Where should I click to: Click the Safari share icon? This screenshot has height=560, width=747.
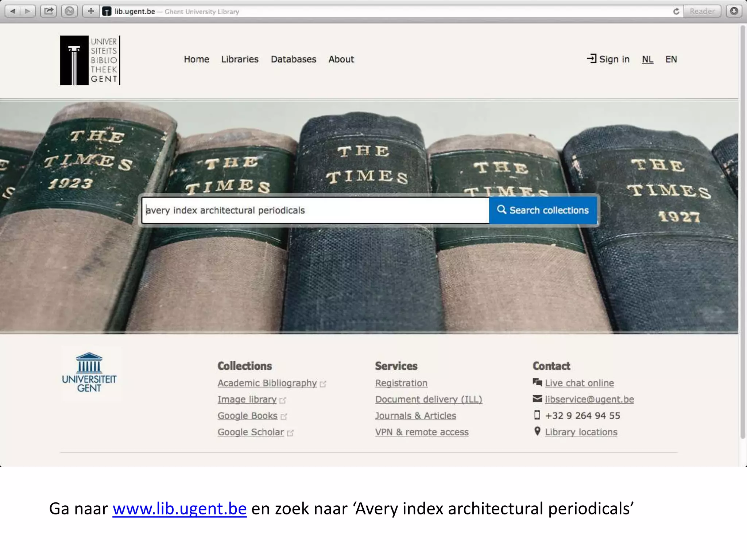pyautogui.click(x=49, y=11)
